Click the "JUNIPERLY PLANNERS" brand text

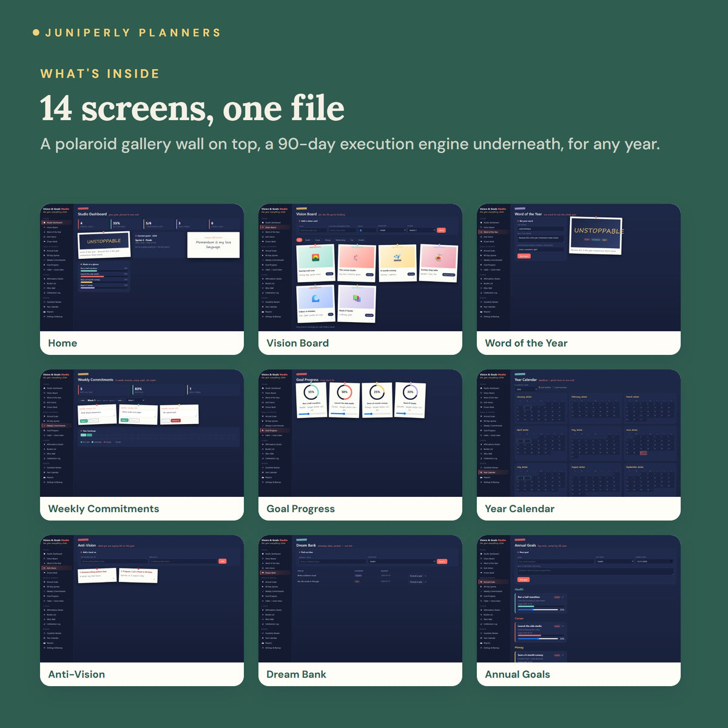point(133,33)
